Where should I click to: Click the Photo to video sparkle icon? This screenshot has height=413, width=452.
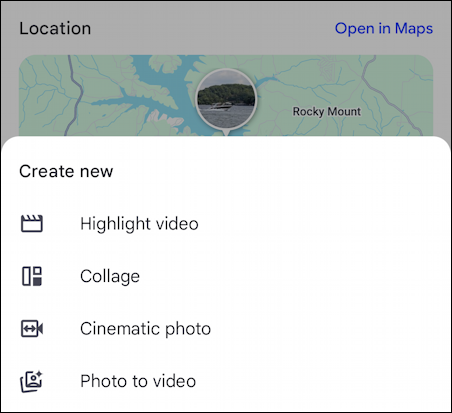pyautogui.click(x=31, y=381)
